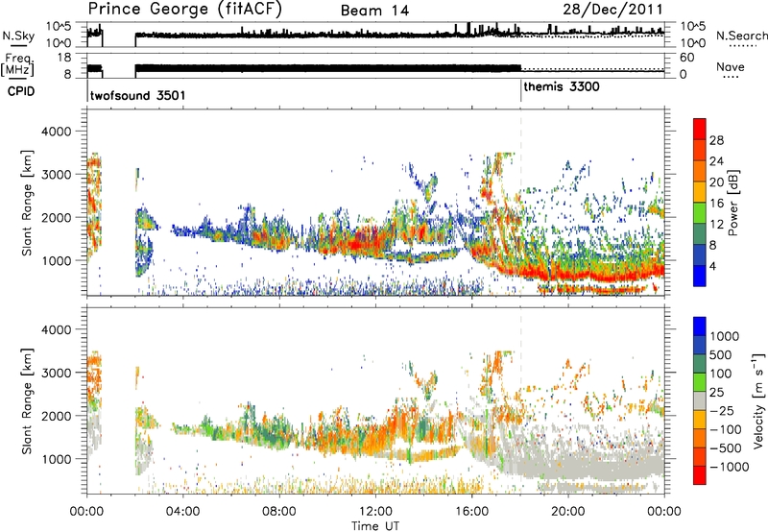Image resolution: width=768 pixels, height=532 pixels.
Task: Click the '20:00' time tick label
Action: point(568,512)
